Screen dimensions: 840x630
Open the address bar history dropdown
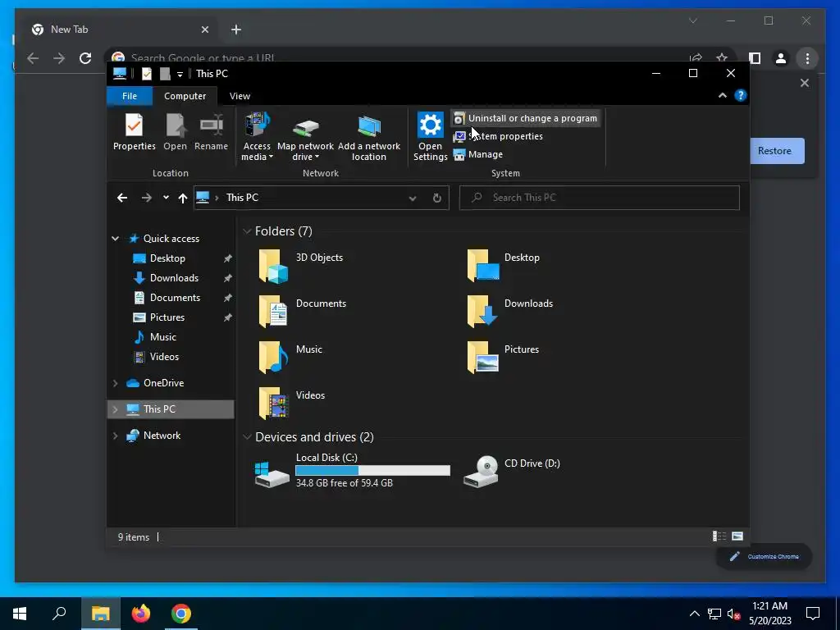click(x=413, y=199)
